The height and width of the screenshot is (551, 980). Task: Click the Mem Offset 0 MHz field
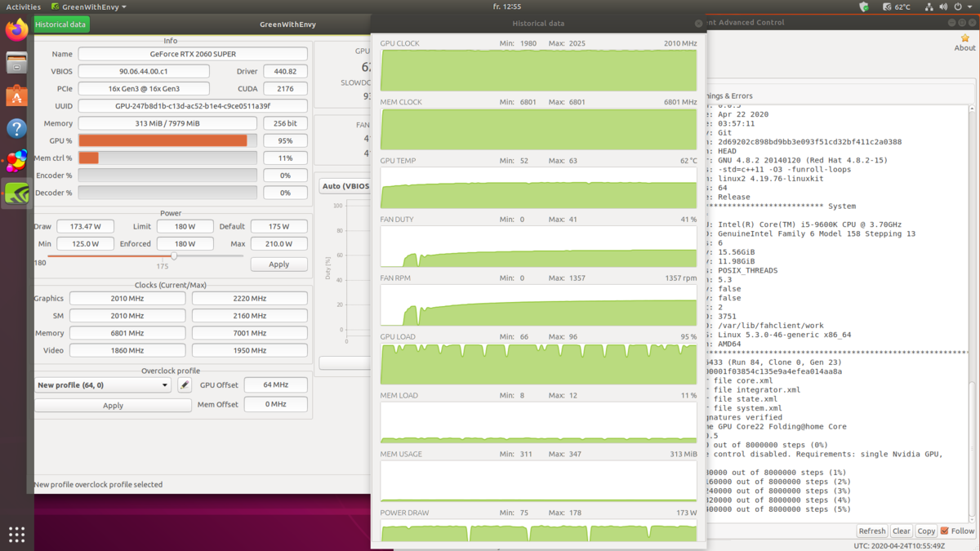tap(275, 404)
